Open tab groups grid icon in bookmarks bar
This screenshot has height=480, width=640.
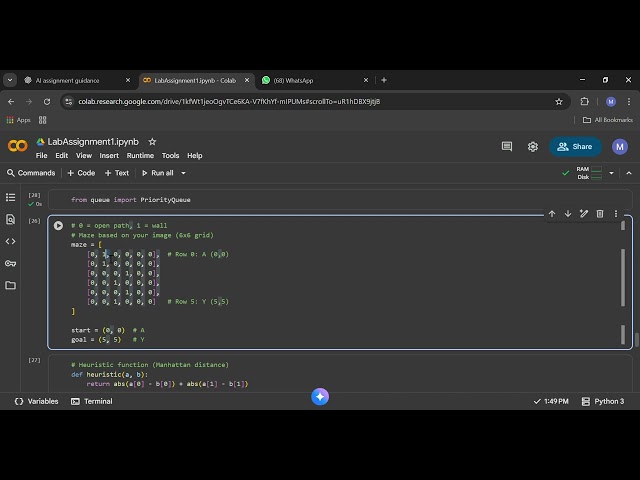pos(42,120)
